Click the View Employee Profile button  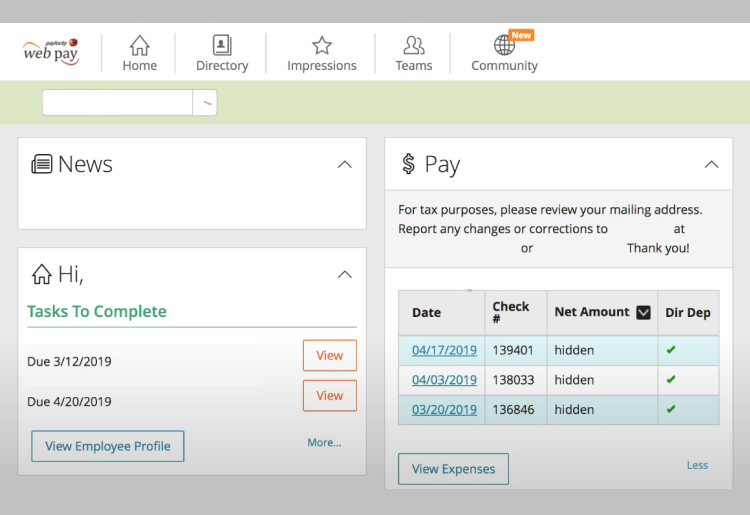pos(108,446)
